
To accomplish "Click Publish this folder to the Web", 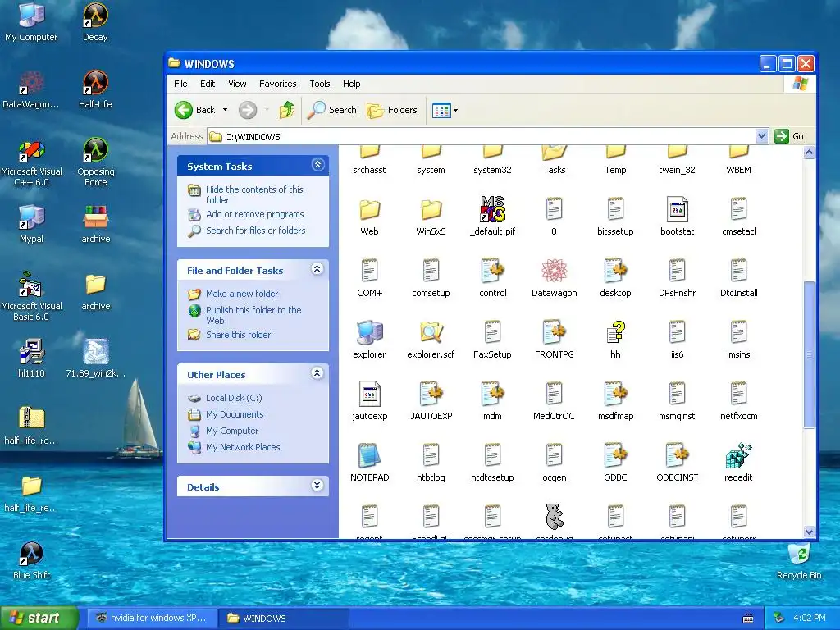I will click(253, 315).
